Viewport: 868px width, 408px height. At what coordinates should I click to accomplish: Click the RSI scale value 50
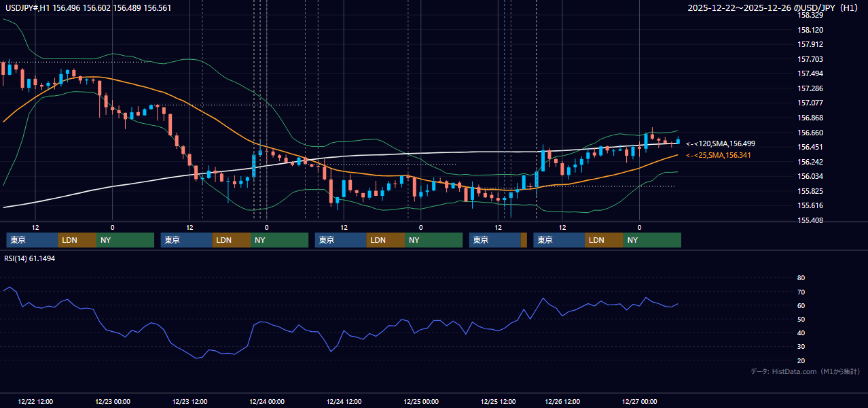pyautogui.click(x=801, y=319)
